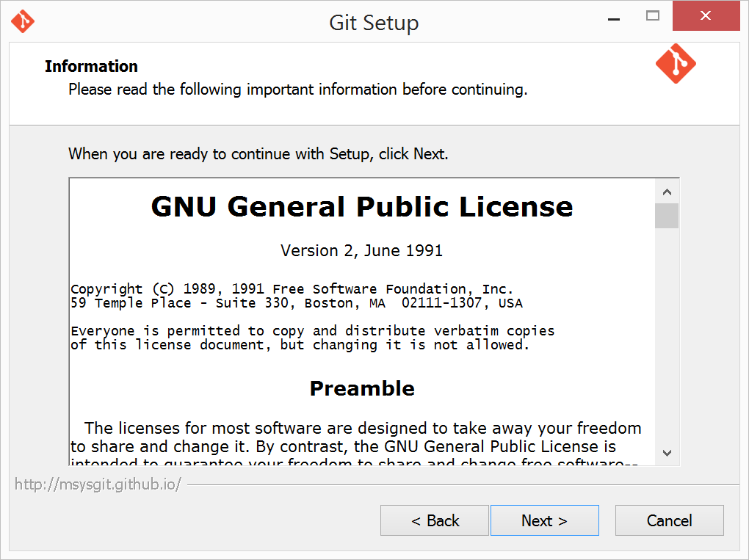Click the Next > button
This screenshot has width=749, height=560.
(x=545, y=520)
